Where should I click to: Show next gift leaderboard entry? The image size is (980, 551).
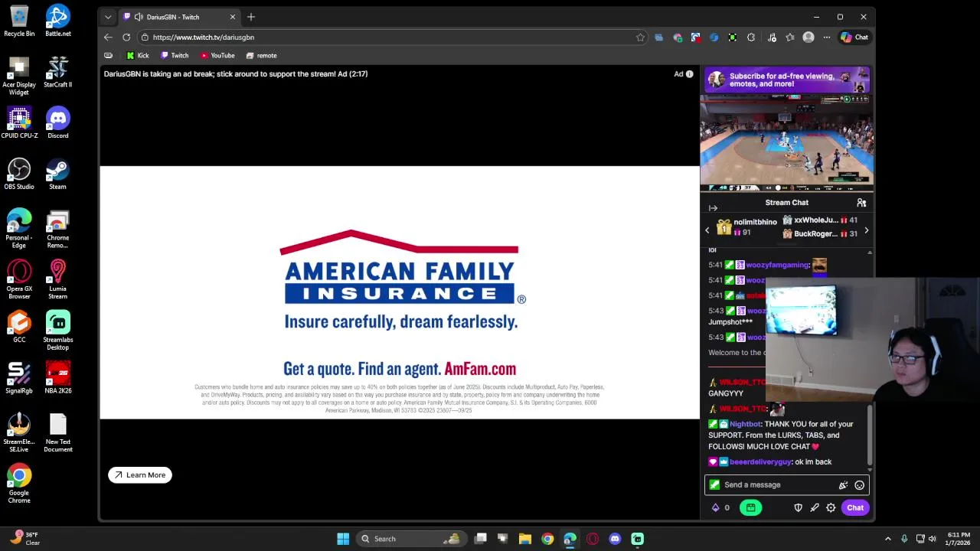point(866,230)
